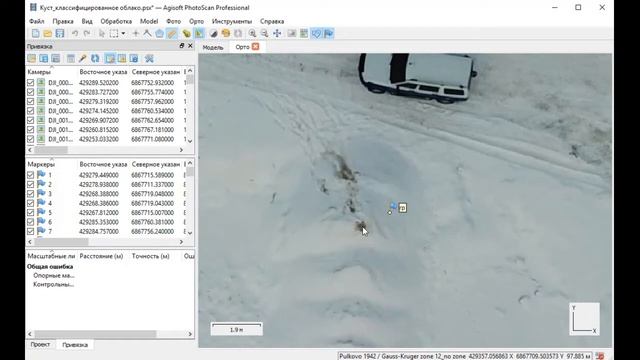Toggle the Show Markers flag icon

coord(329,33)
